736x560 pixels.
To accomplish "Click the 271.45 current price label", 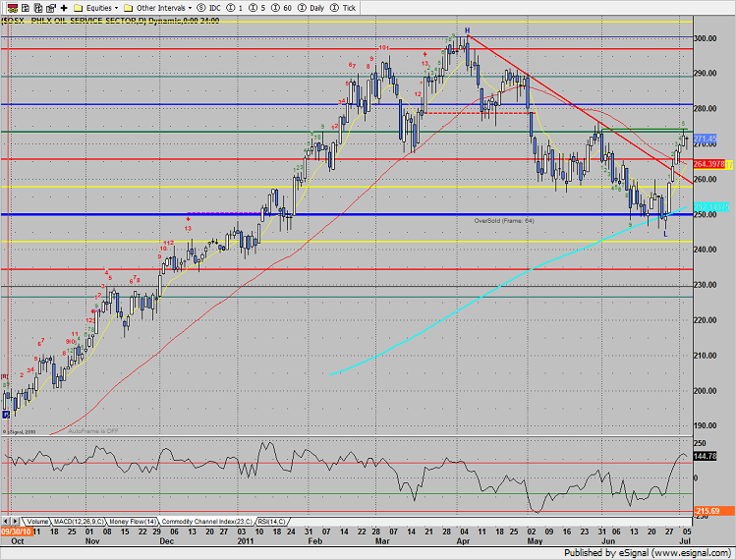I will [x=705, y=139].
